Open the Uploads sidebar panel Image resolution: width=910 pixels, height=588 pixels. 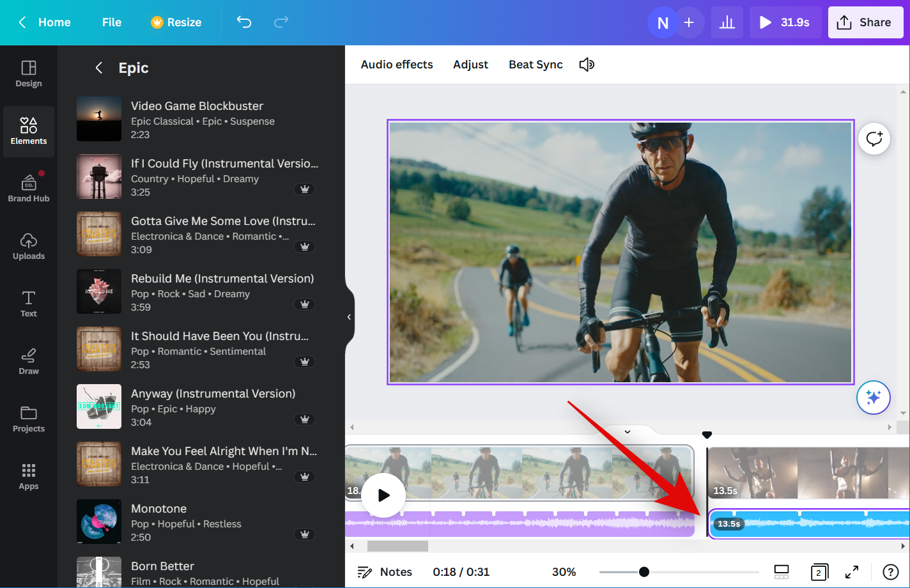(29, 246)
